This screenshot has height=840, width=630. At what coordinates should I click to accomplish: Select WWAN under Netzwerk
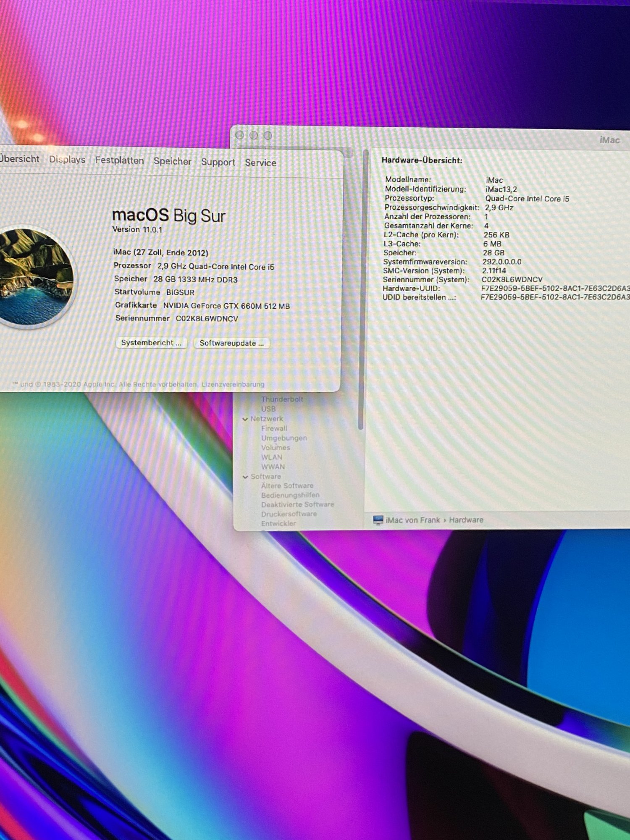point(273,467)
